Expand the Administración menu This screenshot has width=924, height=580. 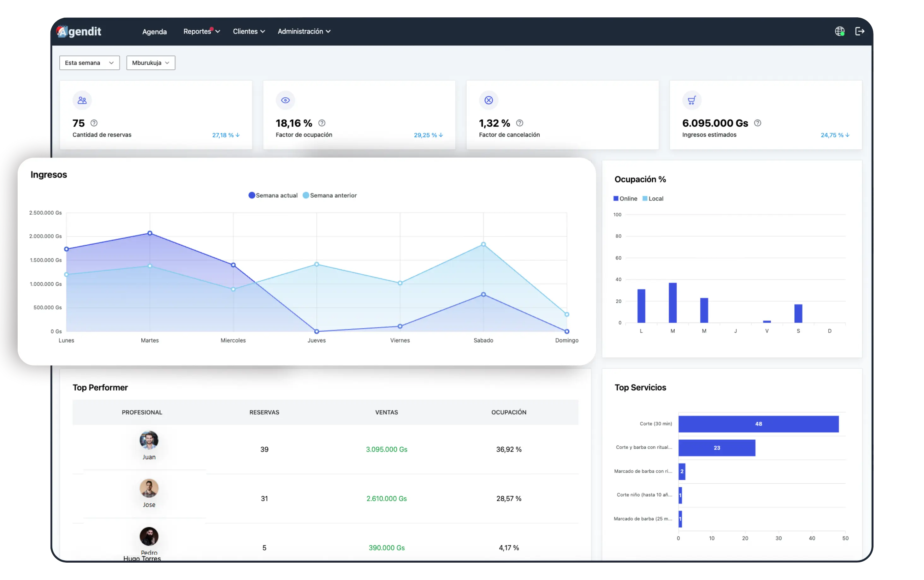[304, 32]
